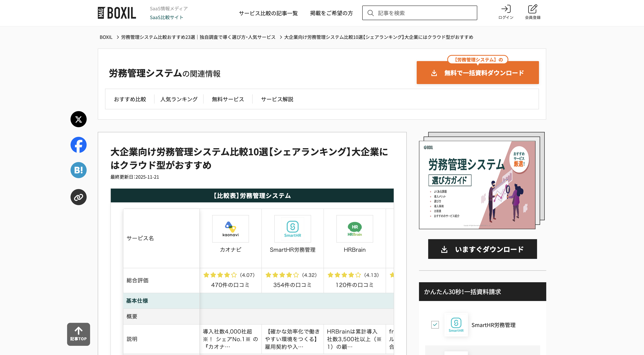The height and width of the screenshot is (355, 644).
Task: Share article on Facebook
Action: pos(79,145)
